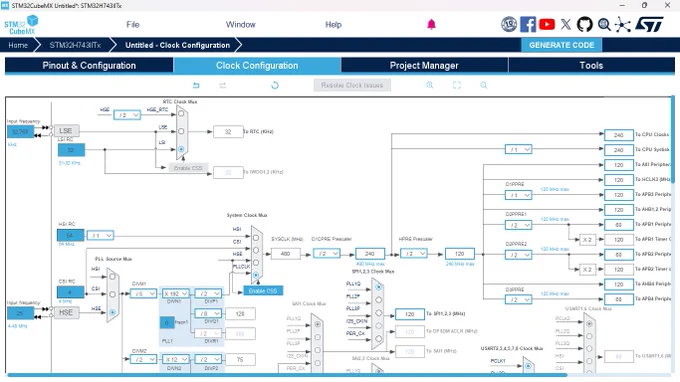Select HSI in PLL Source Mux

pyautogui.click(x=112, y=276)
